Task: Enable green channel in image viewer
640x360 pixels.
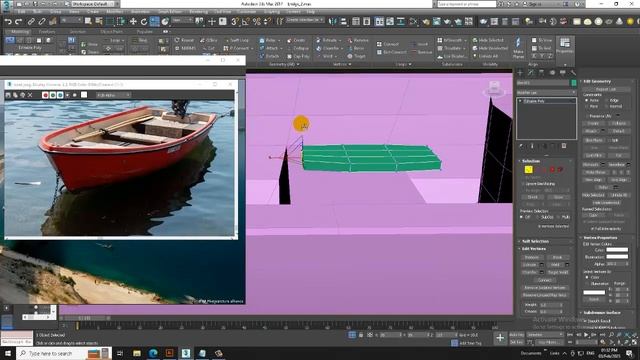Action: tap(53, 95)
